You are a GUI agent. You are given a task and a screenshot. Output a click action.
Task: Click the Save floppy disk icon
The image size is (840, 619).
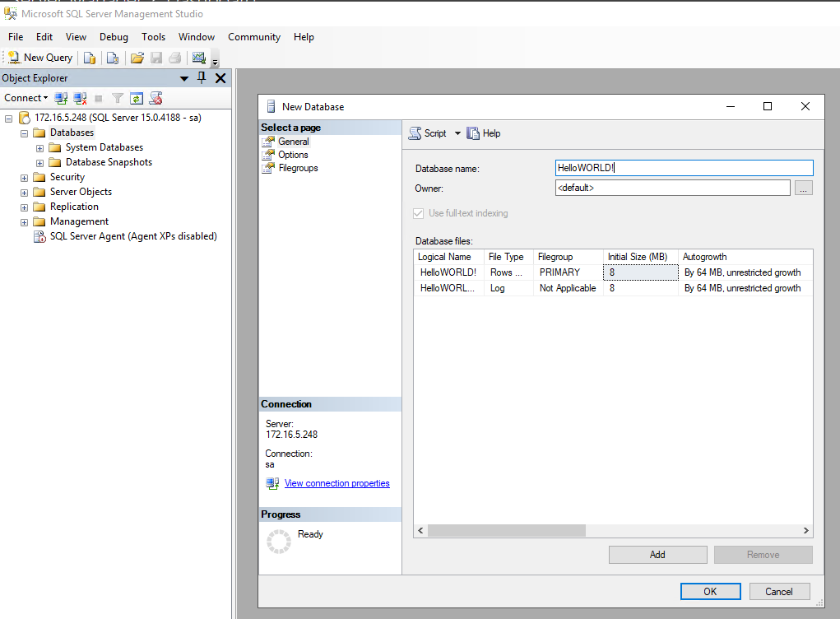pyautogui.click(x=155, y=58)
